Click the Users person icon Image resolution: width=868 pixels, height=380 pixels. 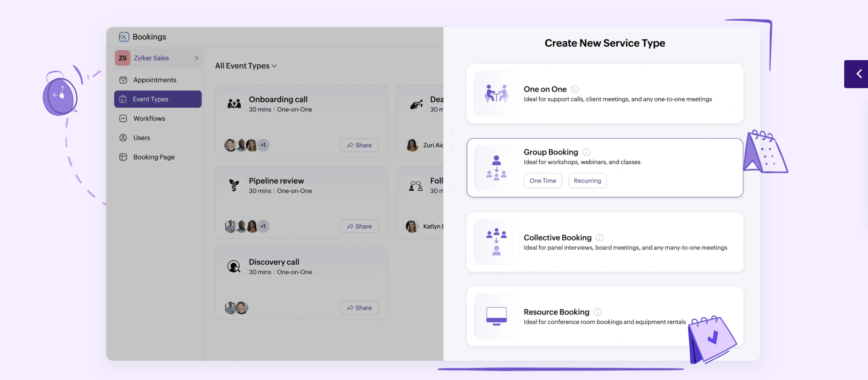(123, 138)
